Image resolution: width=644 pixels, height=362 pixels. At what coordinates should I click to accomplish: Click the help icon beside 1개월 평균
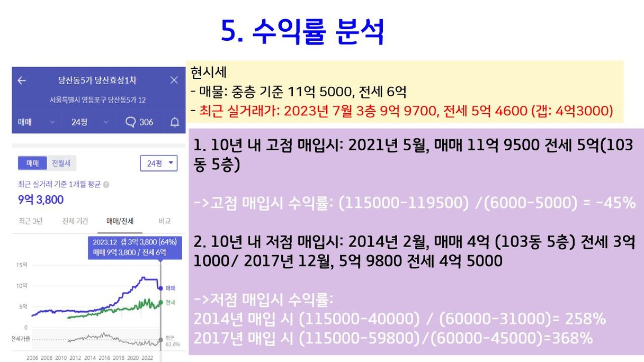[106, 185]
